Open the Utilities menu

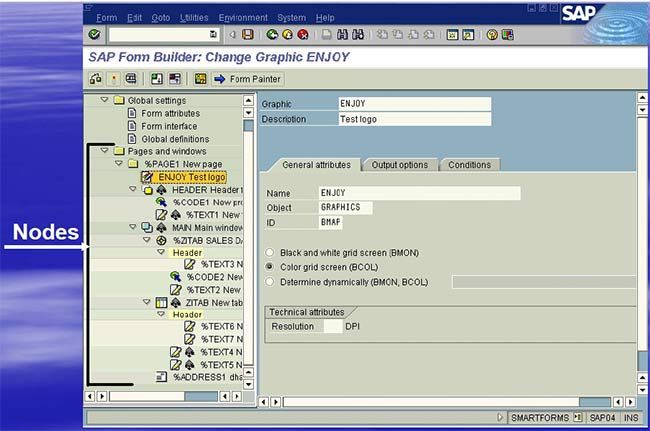pyautogui.click(x=194, y=18)
